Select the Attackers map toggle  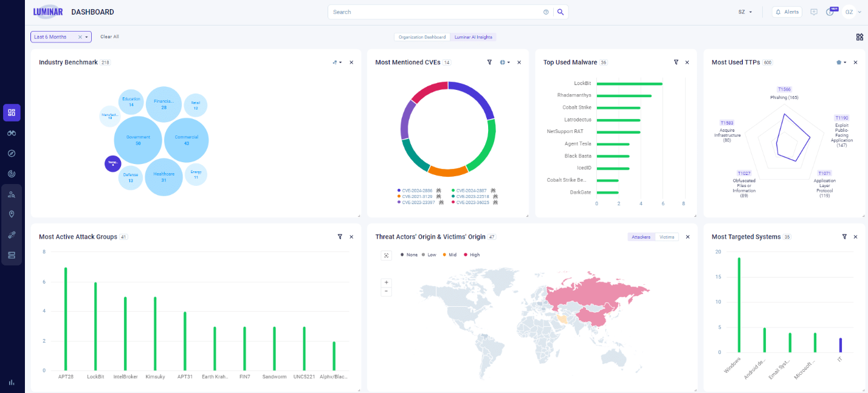641,237
